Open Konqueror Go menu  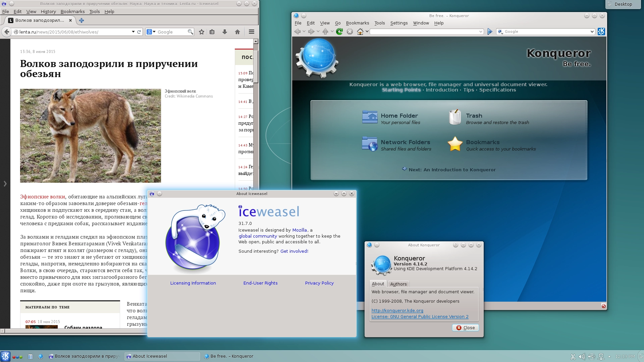tap(338, 23)
